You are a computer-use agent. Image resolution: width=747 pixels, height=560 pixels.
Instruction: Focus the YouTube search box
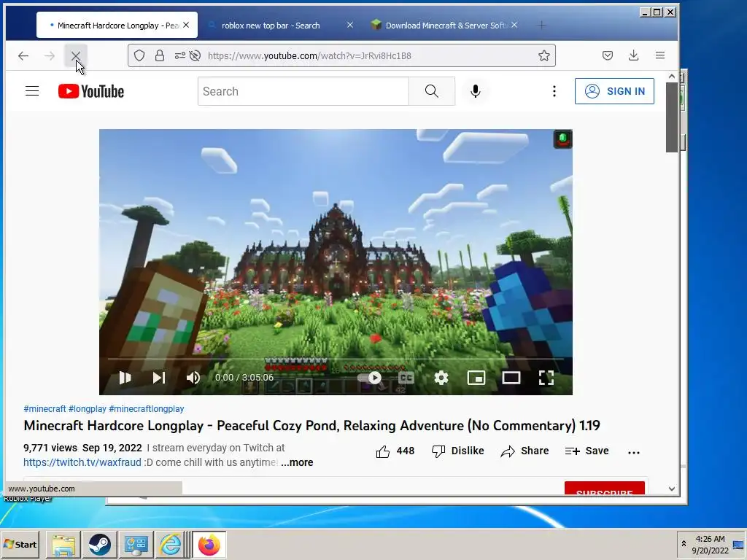pyautogui.click(x=303, y=91)
